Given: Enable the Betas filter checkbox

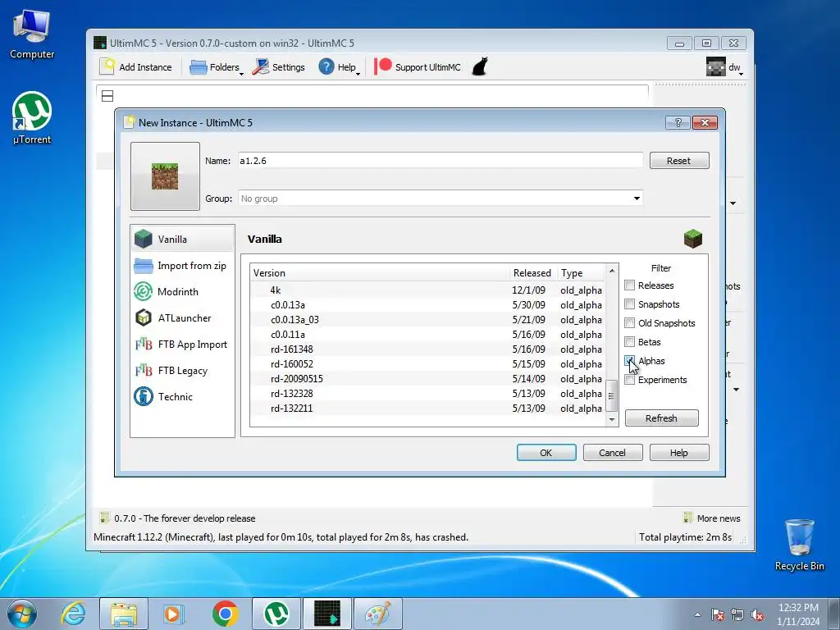Looking at the screenshot, I should click(630, 342).
